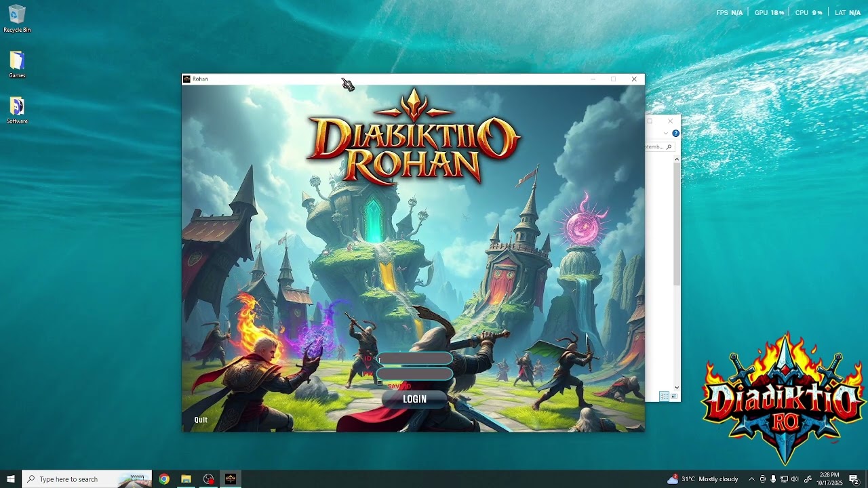Click the Explorer scrollbar down arrow
This screenshot has width=868, height=488.
click(676, 388)
